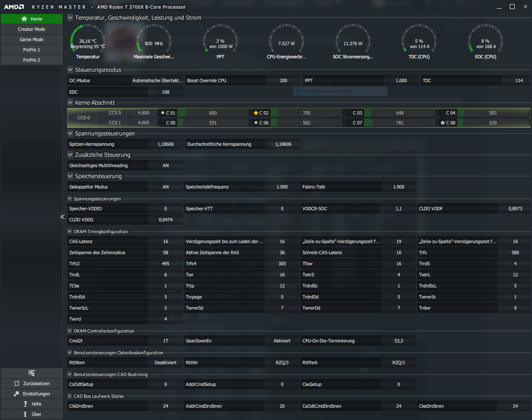Click Spitzen-Kernspannung 1,18606 value
This screenshot has width=532, height=420.
pos(165,144)
